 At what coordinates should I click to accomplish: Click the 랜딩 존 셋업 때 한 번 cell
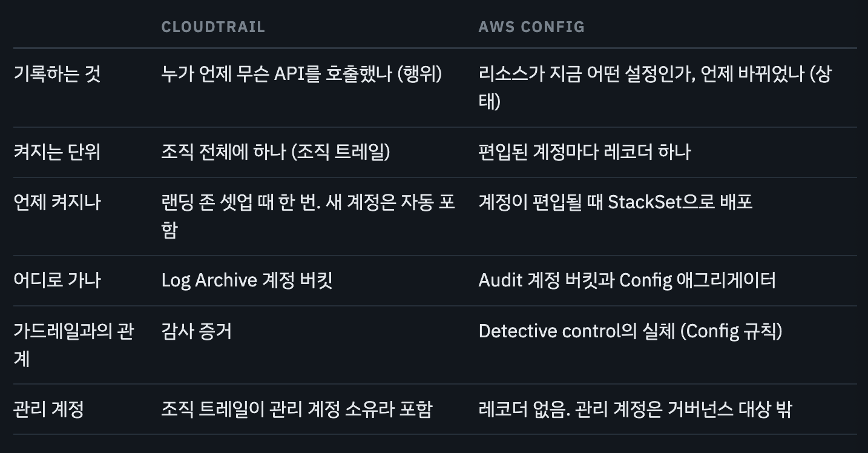tap(308, 216)
